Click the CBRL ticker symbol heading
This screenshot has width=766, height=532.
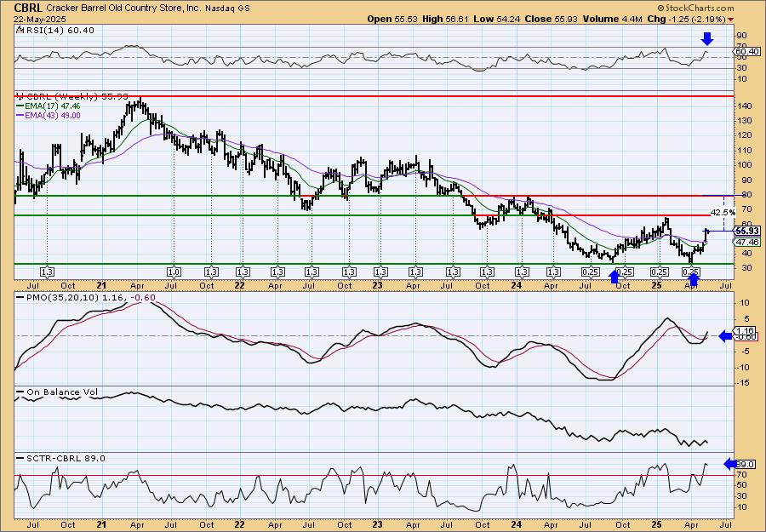(x=29, y=8)
